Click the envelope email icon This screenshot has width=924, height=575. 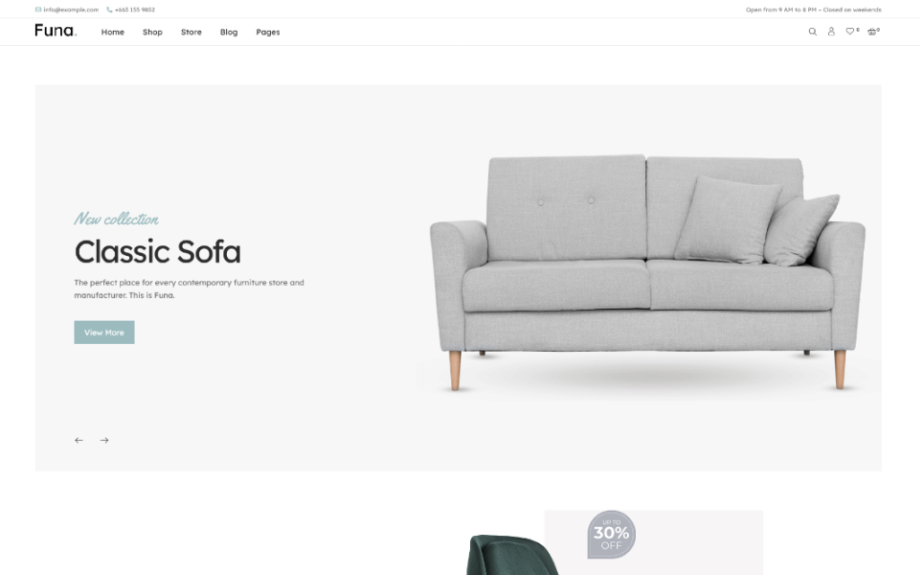(x=38, y=10)
